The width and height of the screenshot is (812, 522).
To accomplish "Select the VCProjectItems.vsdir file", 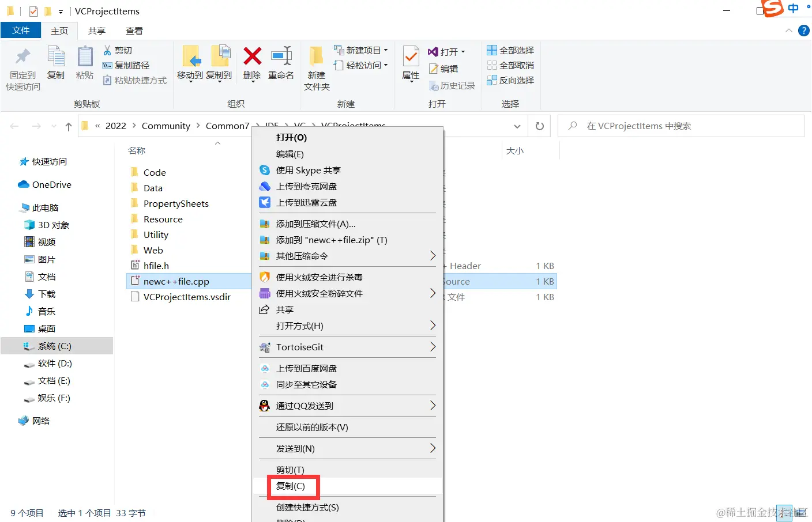I will click(181, 297).
